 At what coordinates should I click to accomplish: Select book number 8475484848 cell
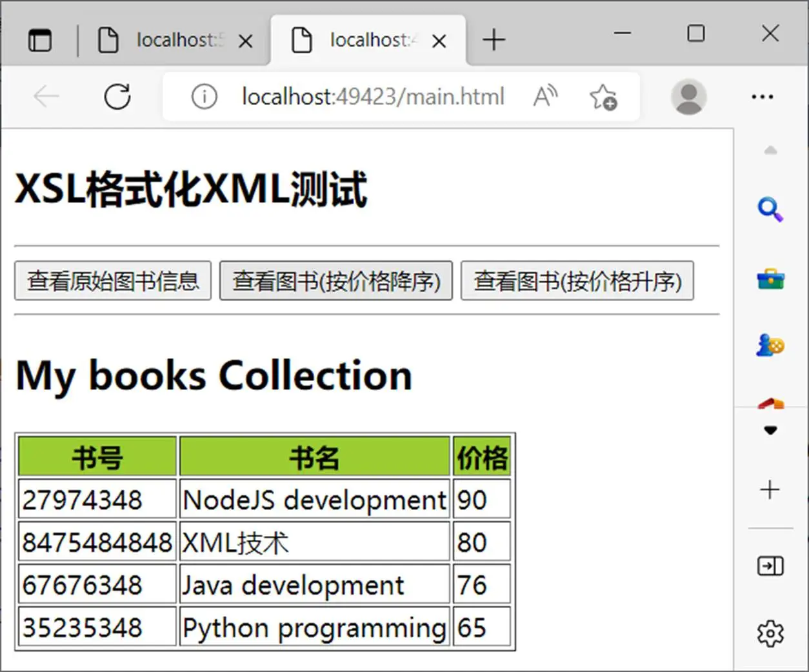(x=97, y=542)
